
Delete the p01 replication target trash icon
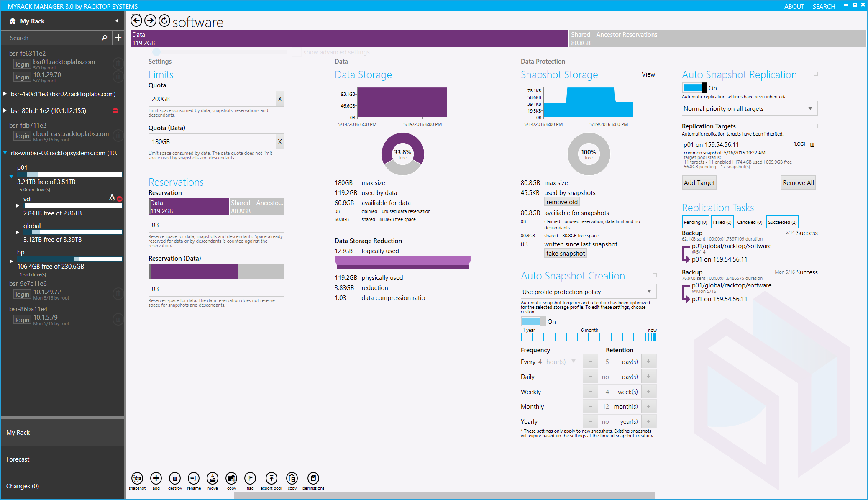(x=812, y=144)
